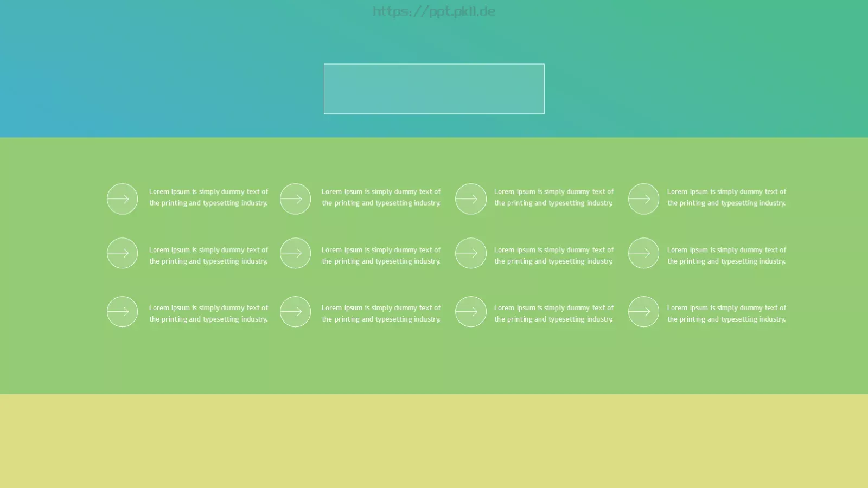
Task: Click the arrow icon in middle row, first column
Action: pos(122,253)
